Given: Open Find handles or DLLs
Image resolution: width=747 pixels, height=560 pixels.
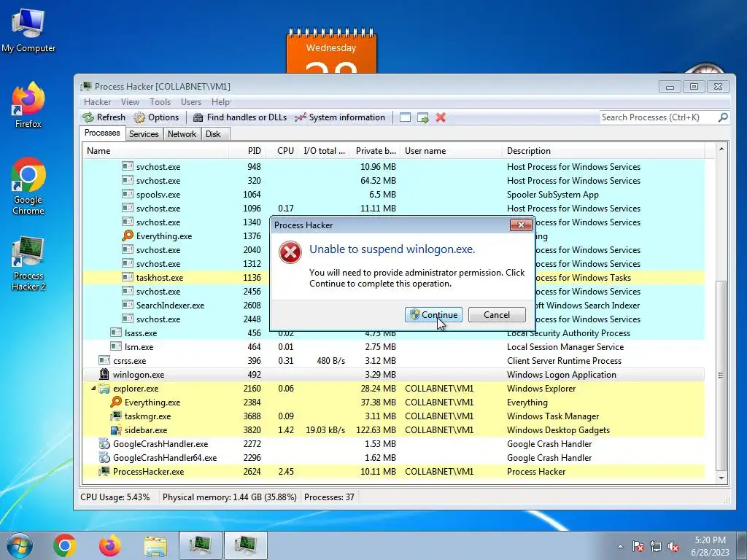Looking at the screenshot, I should point(239,117).
